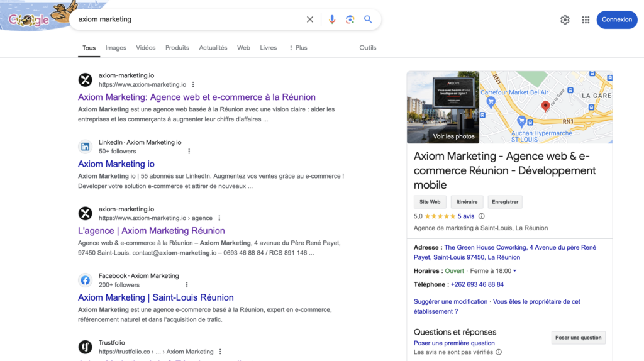The height and width of the screenshot is (361, 644).
Task: Open three-dot menu for the agence result
Action: pyautogui.click(x=219, y=218)
